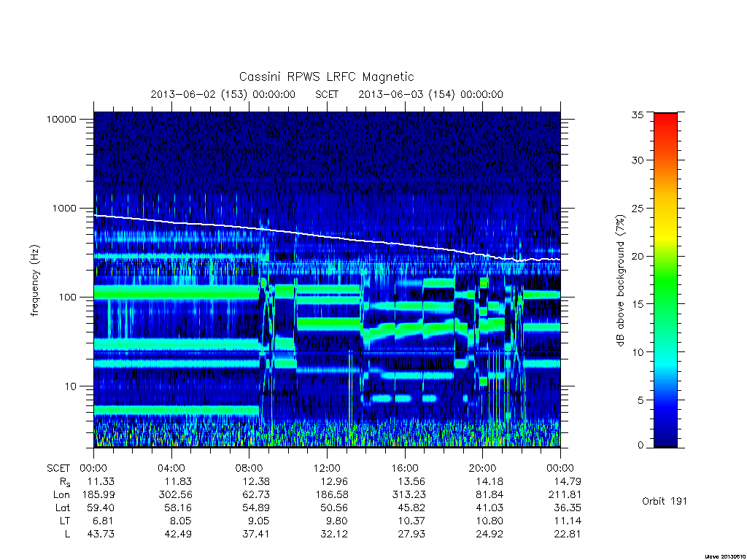Click the dB above background axis title
The width and height of the screenshot is (747, 560).
(x=620, y=281)
